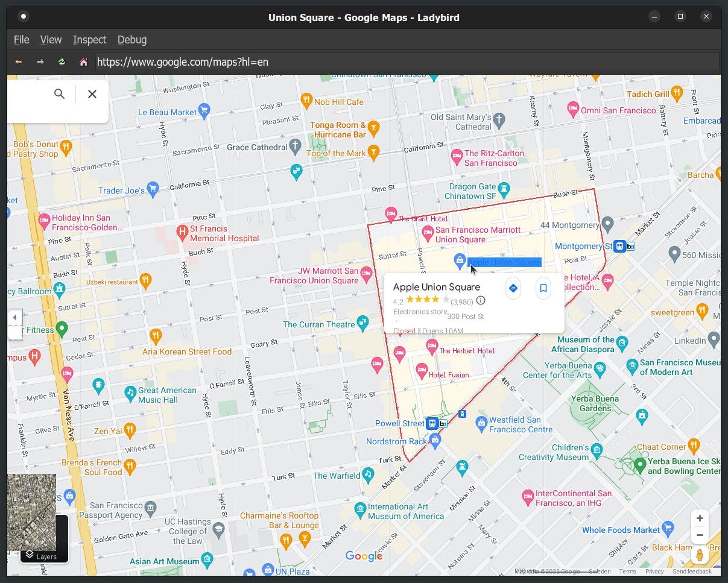
Task: Go forward with the browser forward arrow
Action: click(40, 61)
